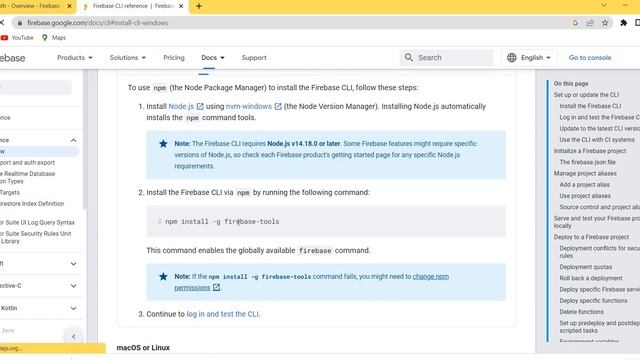Bookmark this page with the star icon
The width and height of the screenshot is (640, 360).
(x=605, y=23)
